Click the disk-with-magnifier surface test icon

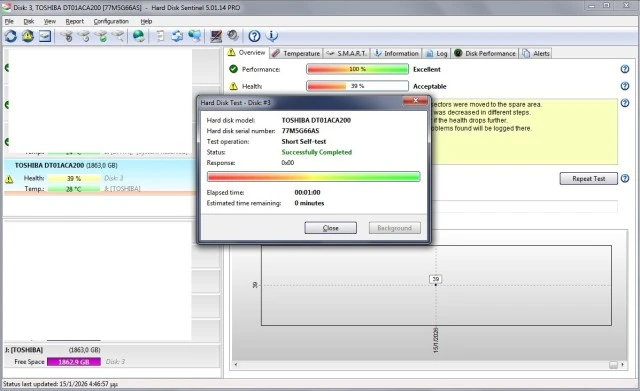[x=118, y=36]
